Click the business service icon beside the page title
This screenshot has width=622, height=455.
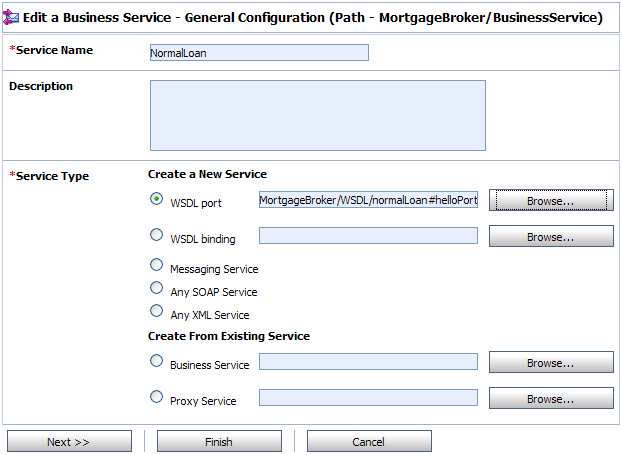11,17
